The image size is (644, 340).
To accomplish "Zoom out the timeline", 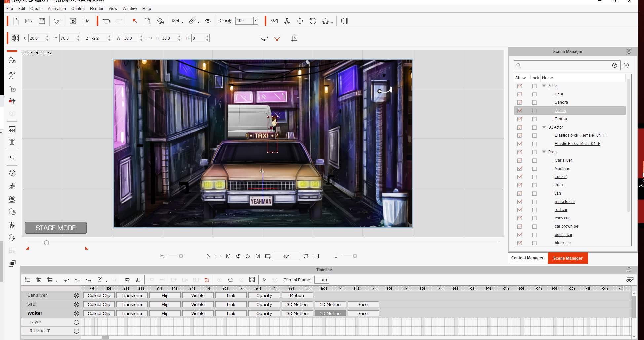I will point(231,280).
